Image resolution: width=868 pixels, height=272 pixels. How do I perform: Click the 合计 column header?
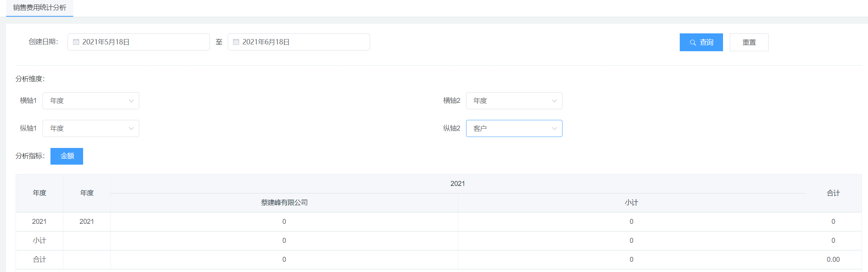click(x=833, y=193)
